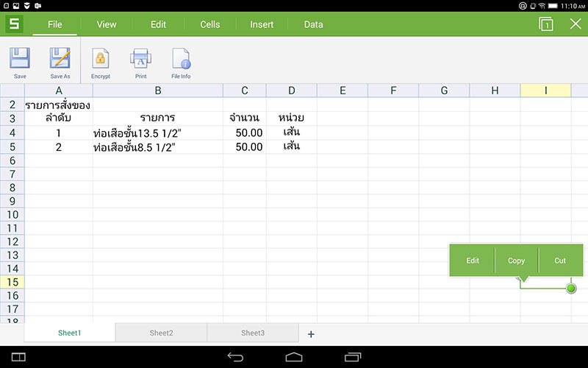Viewport: 588px width, 368px height.
Task: Select cell containing number 2 in column A
Action: pyautogui.click(x=59, y=147)
